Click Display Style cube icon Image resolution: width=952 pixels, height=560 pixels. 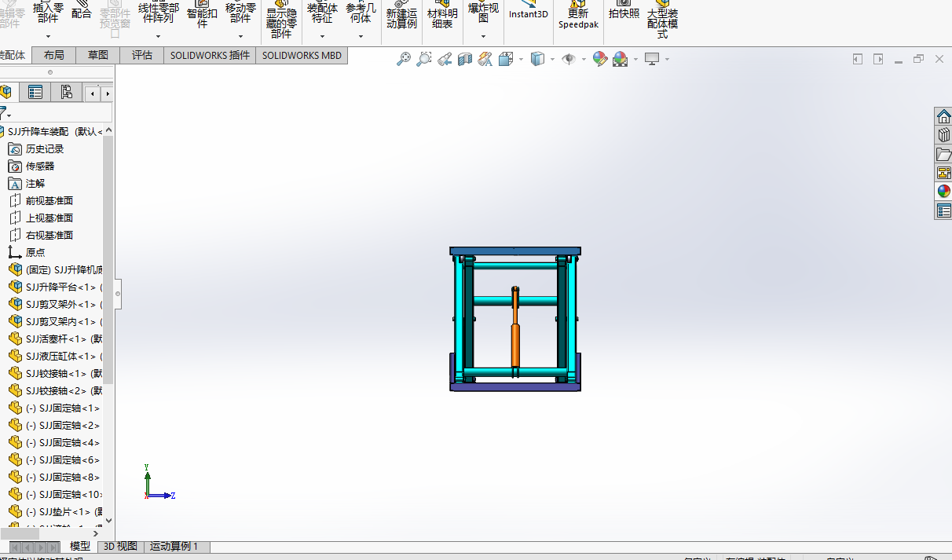pyautogui.click(x=538, y=59)
